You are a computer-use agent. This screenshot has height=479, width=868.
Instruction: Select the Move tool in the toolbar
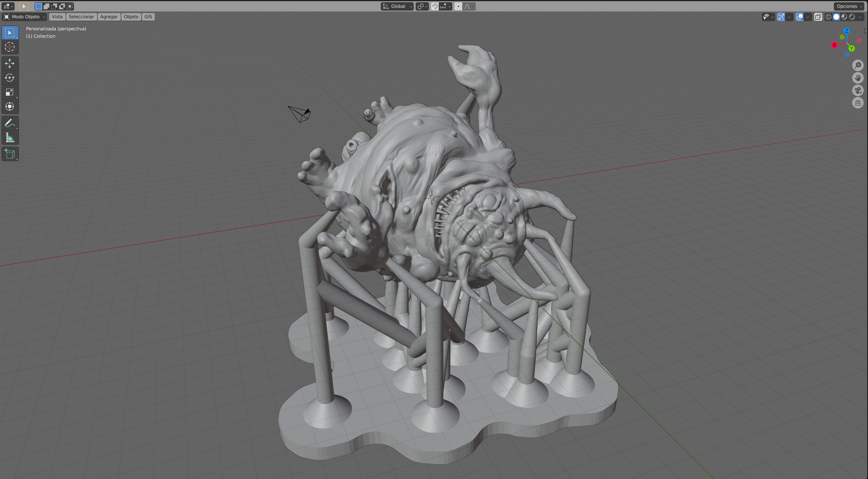point(10,63)
